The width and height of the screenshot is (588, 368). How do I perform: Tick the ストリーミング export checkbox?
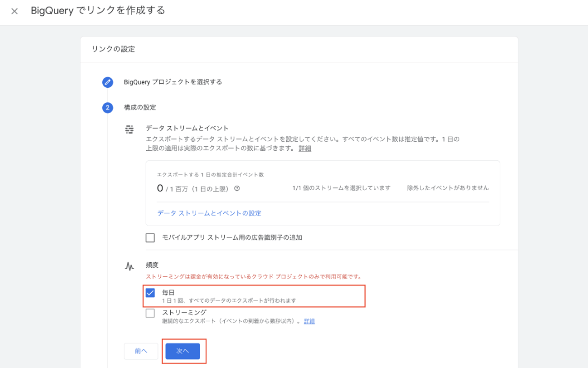[150, 313]
